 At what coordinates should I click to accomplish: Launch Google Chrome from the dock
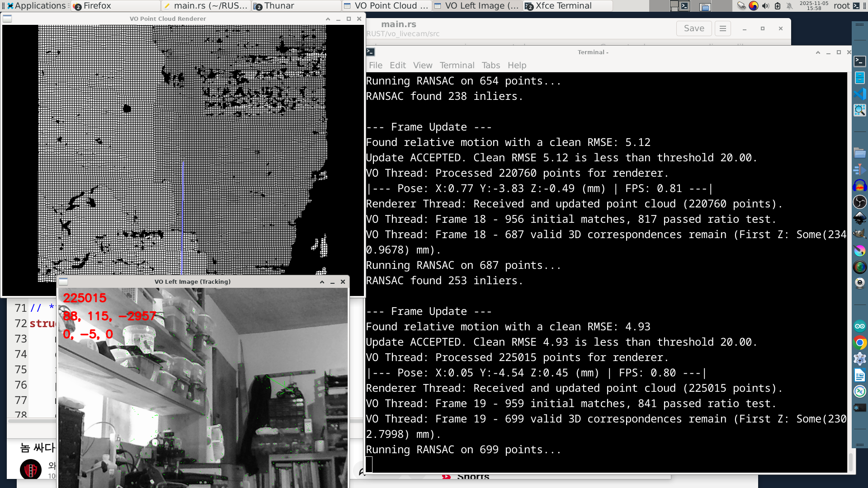pos(859,343)
